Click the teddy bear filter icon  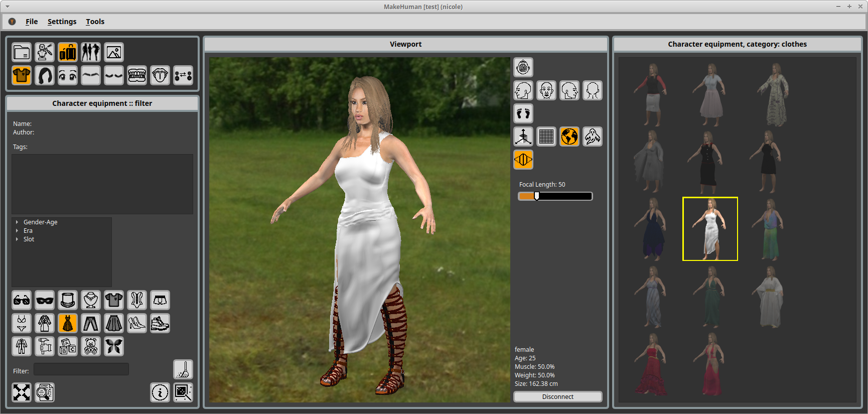click(x=91, y=346)
